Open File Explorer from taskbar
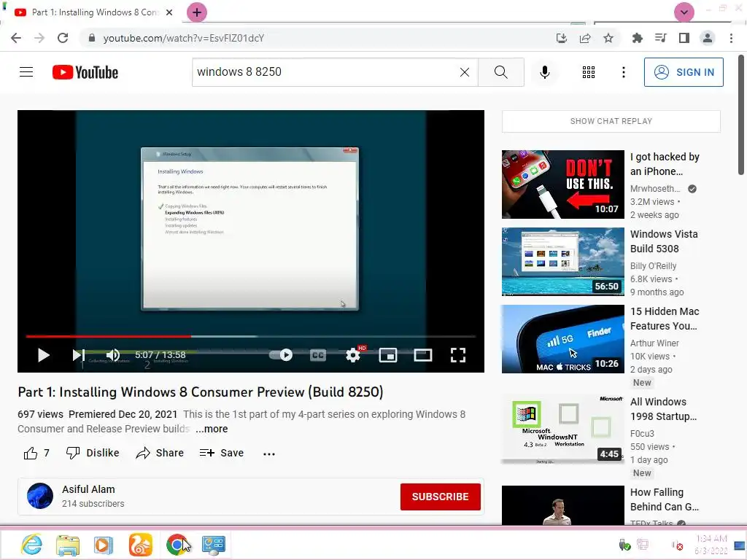Screen dimensions: 747x560 click(x=68, y=544)
